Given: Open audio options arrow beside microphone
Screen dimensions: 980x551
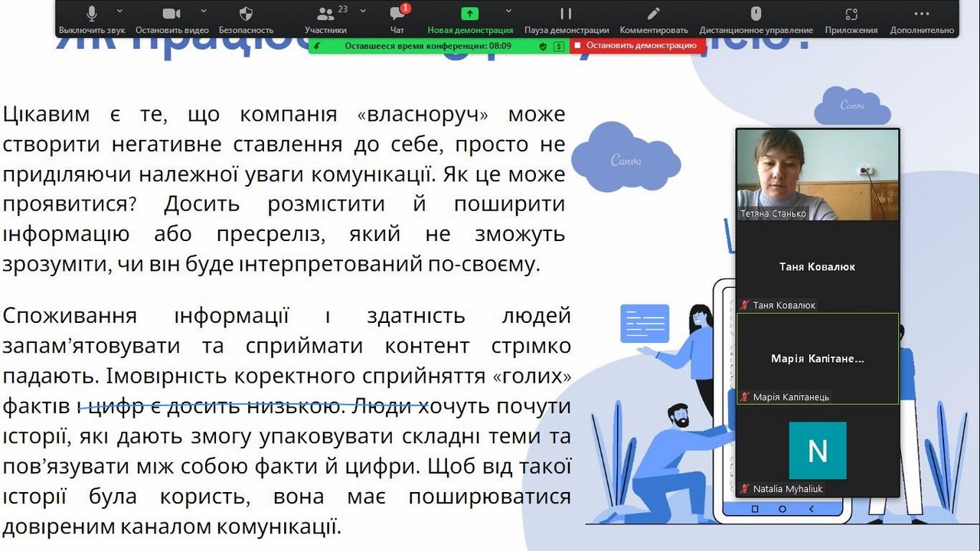Looking at the screenshot, I should pos(119,11).
